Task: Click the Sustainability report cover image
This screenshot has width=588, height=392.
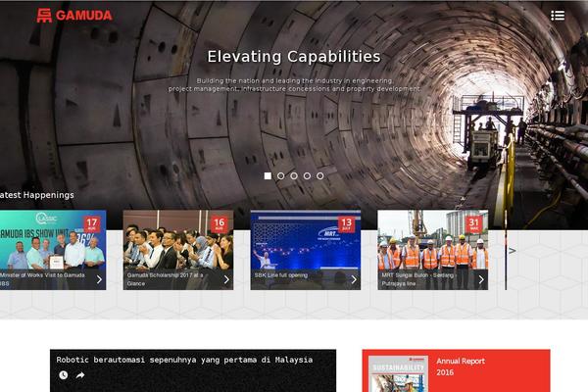Action: click(398, 374)
